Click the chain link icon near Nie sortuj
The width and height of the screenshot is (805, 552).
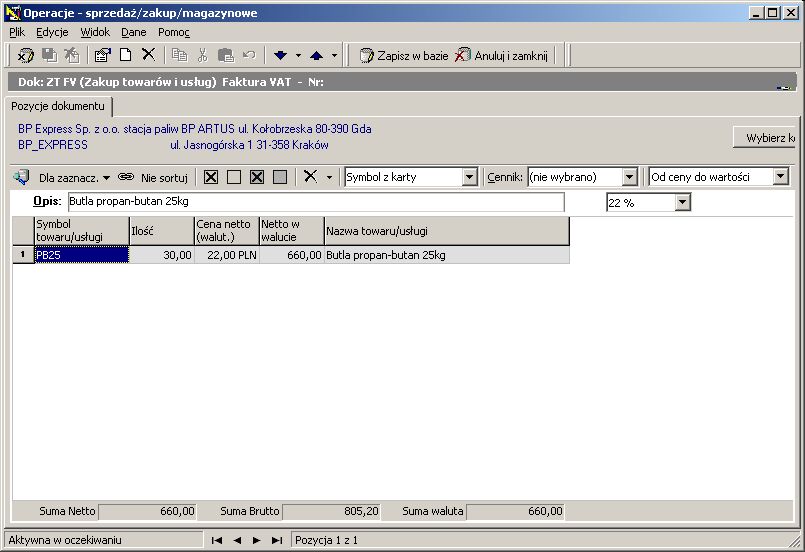click(126, 177)
